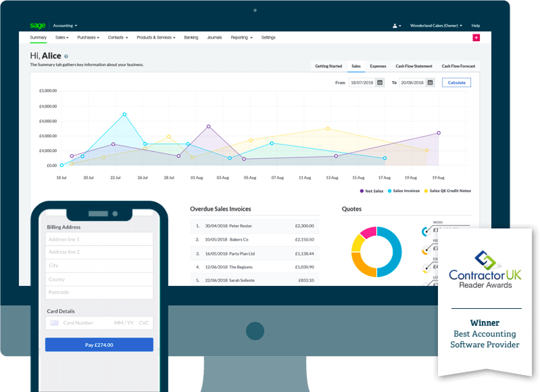Screen dimensions: 540x392
Task: Click the Sage logo
Action: (38, 26)
